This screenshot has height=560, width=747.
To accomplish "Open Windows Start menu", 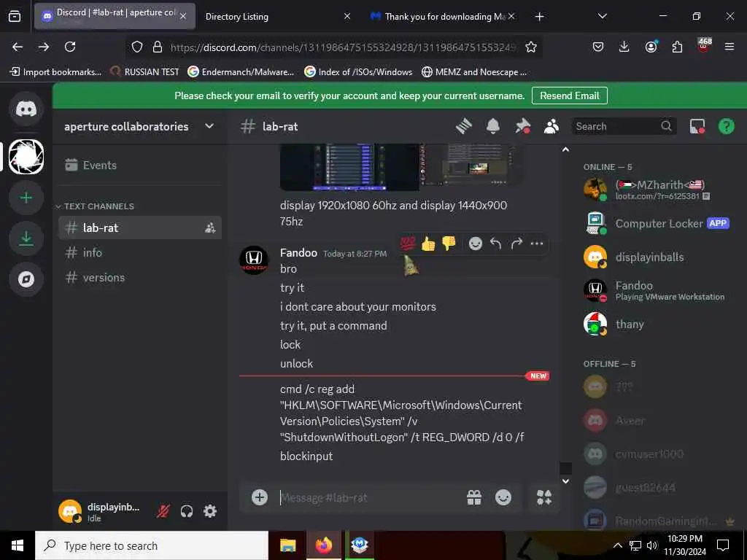I will click(x=18, y=545).
